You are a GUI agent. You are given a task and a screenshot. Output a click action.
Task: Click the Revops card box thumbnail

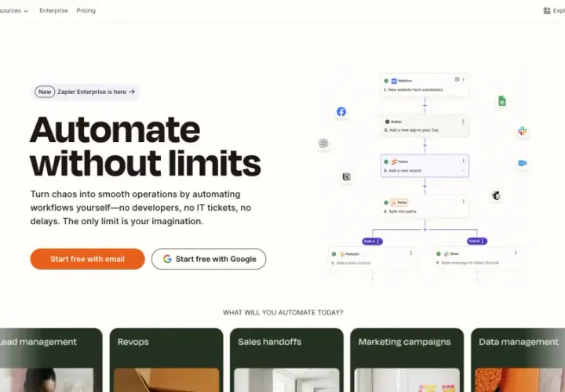click(x=166, y=380)
